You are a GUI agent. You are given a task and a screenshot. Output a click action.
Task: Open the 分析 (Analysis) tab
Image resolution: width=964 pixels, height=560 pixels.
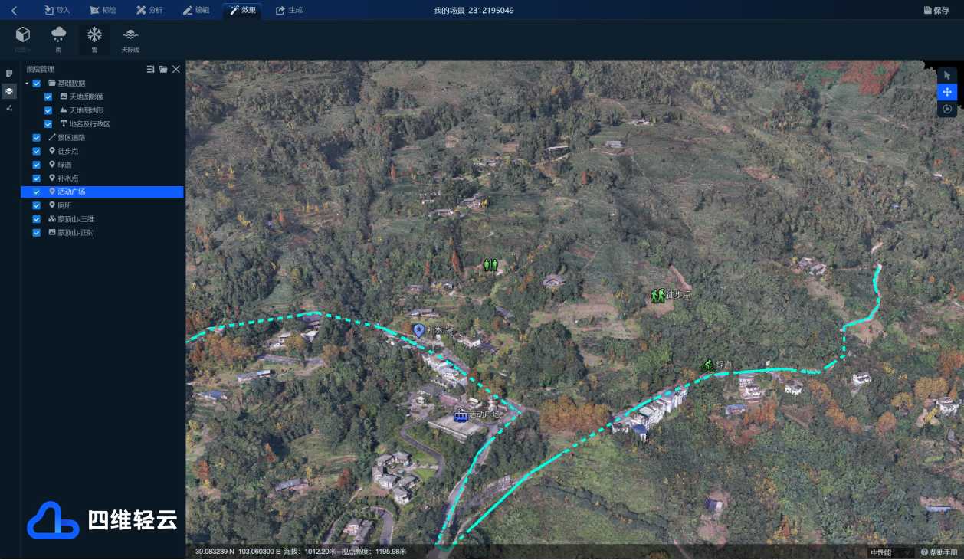tap(149, 10)
